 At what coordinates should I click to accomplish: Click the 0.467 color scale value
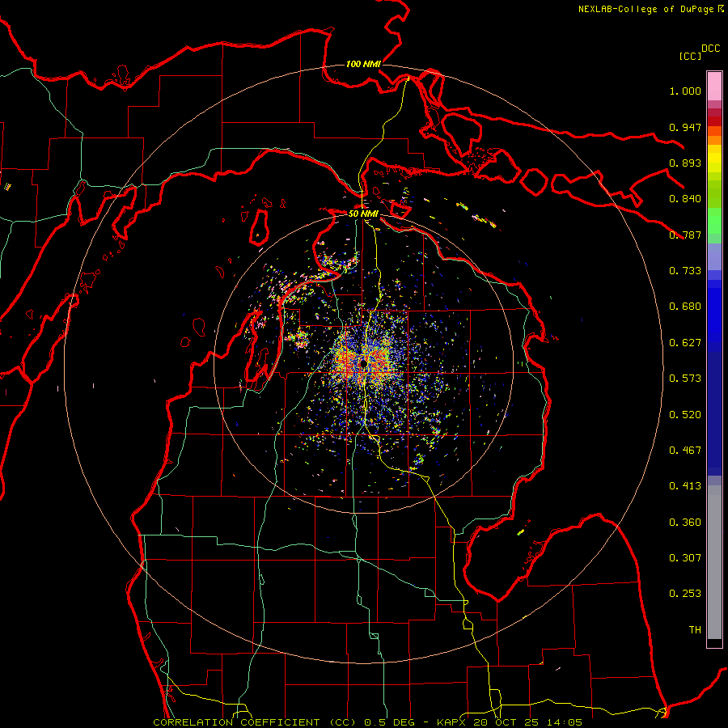point(685,451)
